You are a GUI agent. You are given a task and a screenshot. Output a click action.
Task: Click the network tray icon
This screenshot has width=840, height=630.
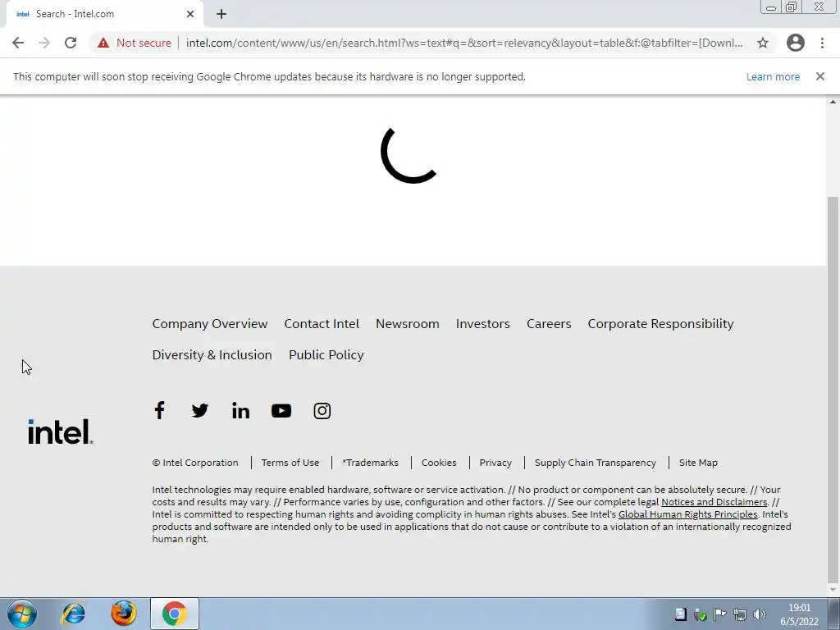click(x=740, y=614)
